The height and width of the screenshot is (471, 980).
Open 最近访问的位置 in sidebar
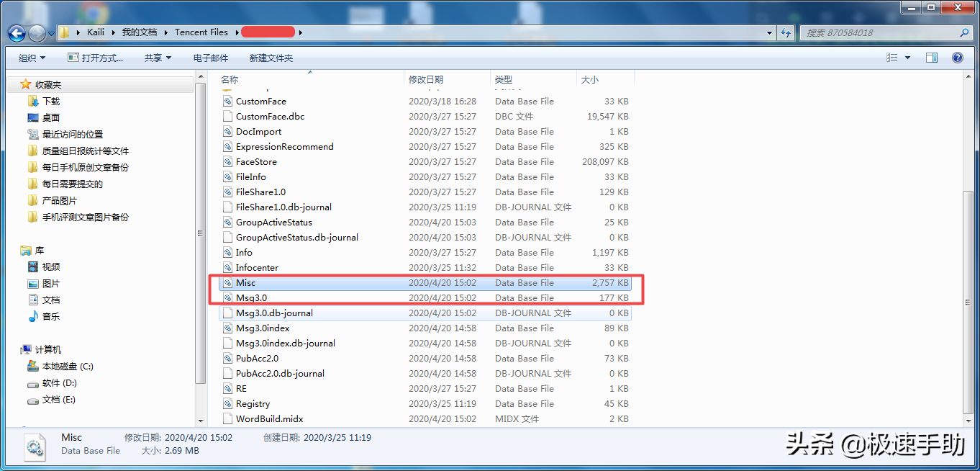tap(72, 134)
